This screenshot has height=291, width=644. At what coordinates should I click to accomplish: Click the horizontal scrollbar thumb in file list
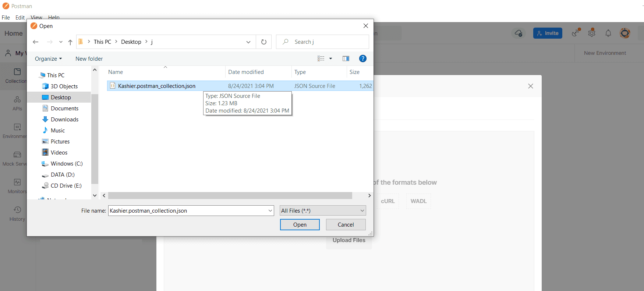point(230,195)
